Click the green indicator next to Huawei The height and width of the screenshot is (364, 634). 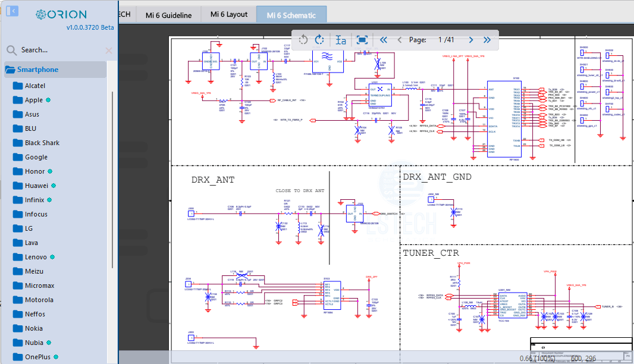click(x=54, y=186)
